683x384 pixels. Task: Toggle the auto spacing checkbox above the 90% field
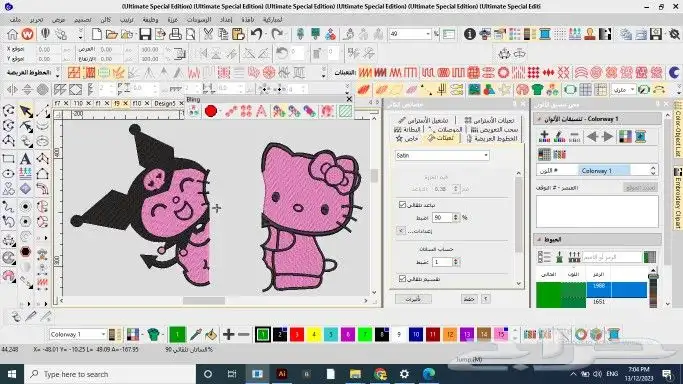(x=402, y=204)
